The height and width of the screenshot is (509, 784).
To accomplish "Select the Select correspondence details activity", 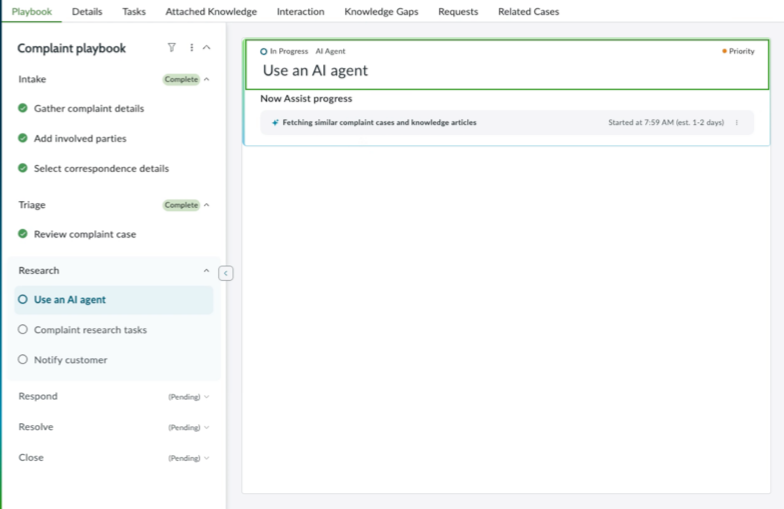I will click(102, 168).
